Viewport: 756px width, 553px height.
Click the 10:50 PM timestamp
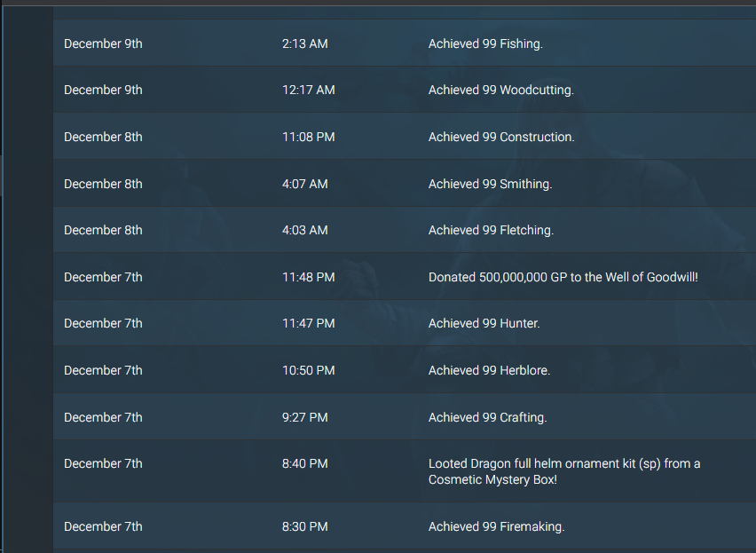[x=309, y=370]
